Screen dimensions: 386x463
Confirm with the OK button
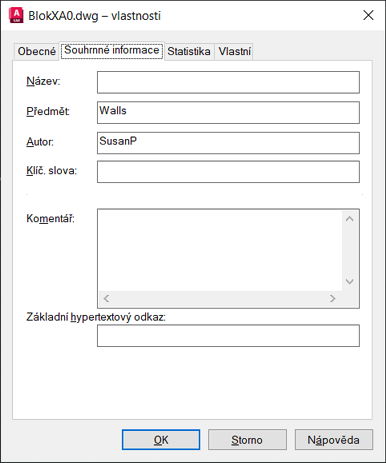pyautogui.click(x=161, y=440)
